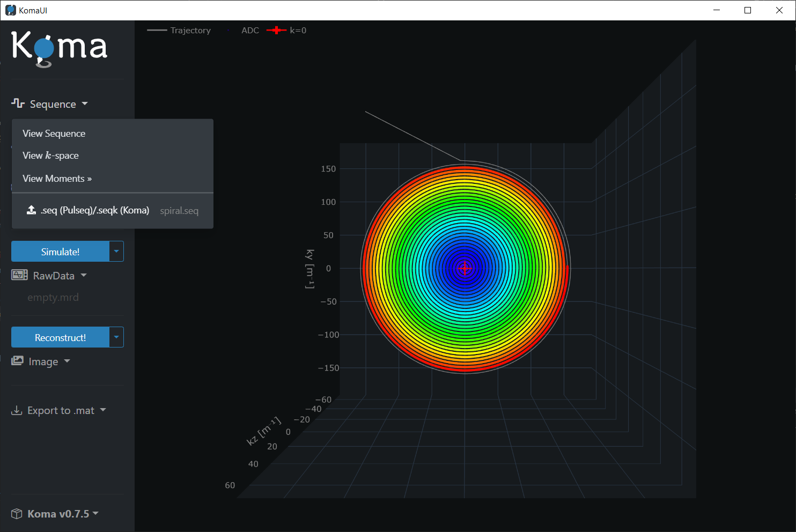Click the Image picture icon
The height and width of the screenshot is (532, 796).
pos(18,361)
